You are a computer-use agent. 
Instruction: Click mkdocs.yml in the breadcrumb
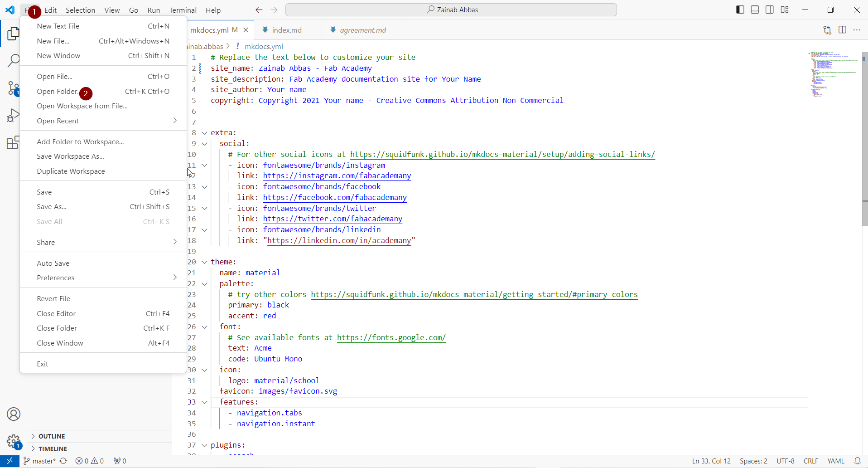pyautogui.click(x=264, y=46)
